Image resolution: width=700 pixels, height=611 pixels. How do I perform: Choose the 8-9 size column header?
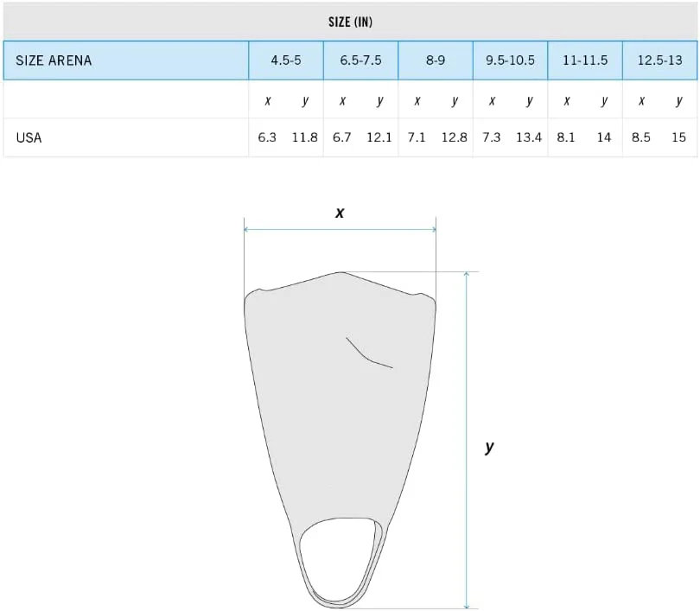click(436, 60)
